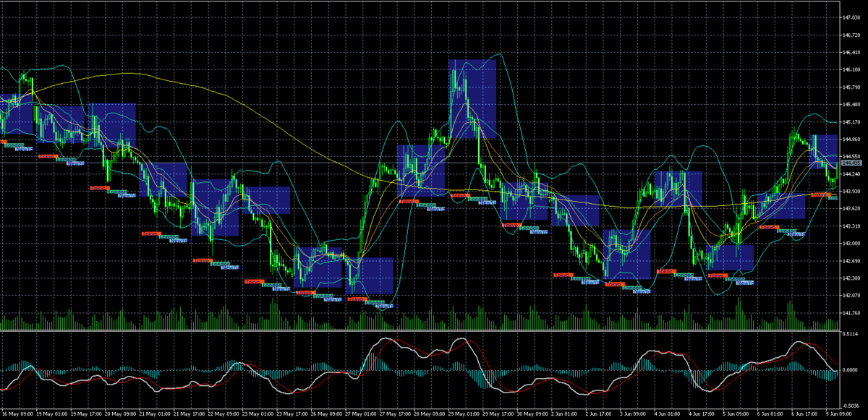868x420 pixels.
Task: Click the 142.690 price axis label
Action: point(851,261)
